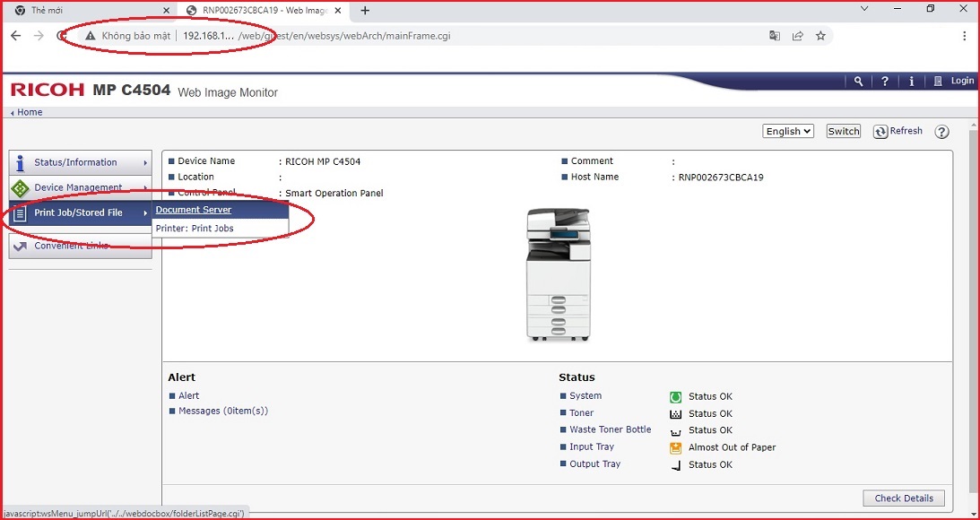Click the page vertical scrollbar
Screen dimensions: 980x520
click(974, 313)
